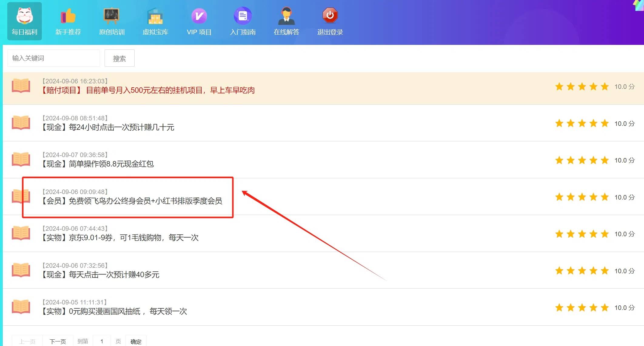Click the 搜索 button
This screenshot has height=346, width=644.
click(x=119, y=58)
